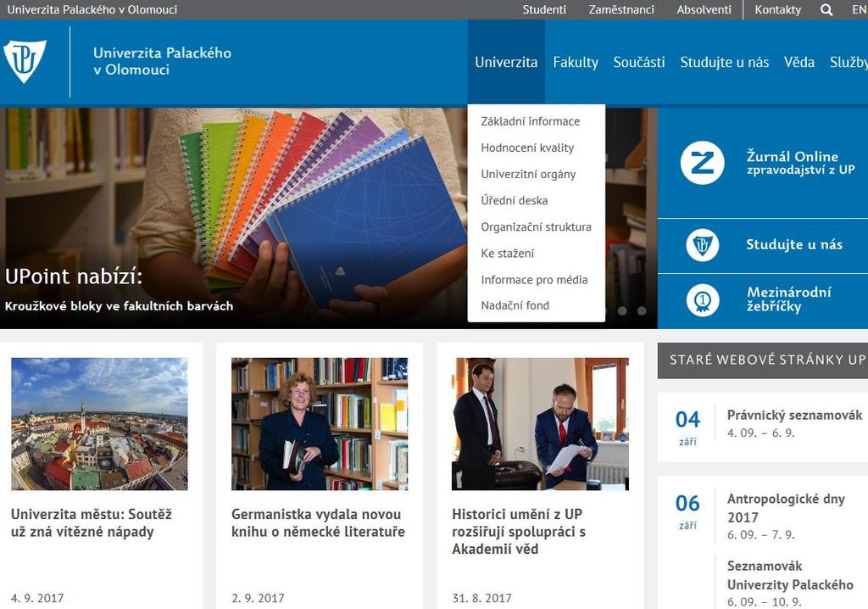Screen dimensions: 868x609
Task: Open the Součásti main menu
Action: click(x=639, y=62)
